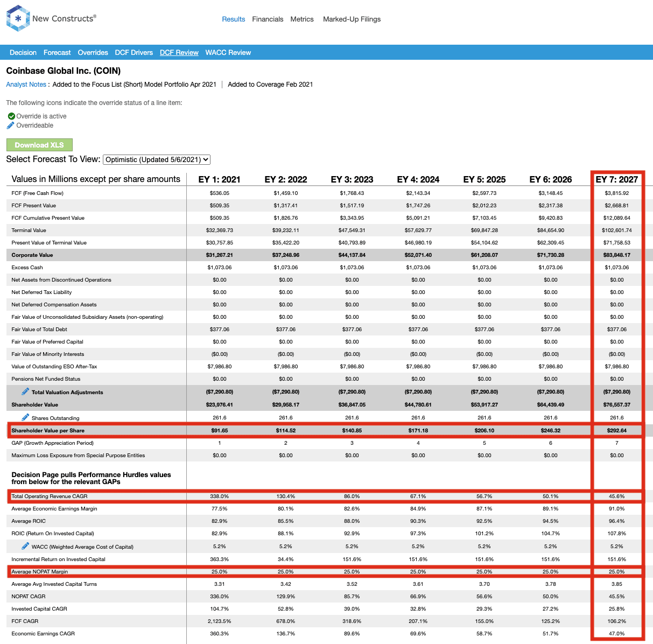Click the Total Operating Revenue CAGR label
653x644 pixels.
pyautogui.click(x=50, y=496)
